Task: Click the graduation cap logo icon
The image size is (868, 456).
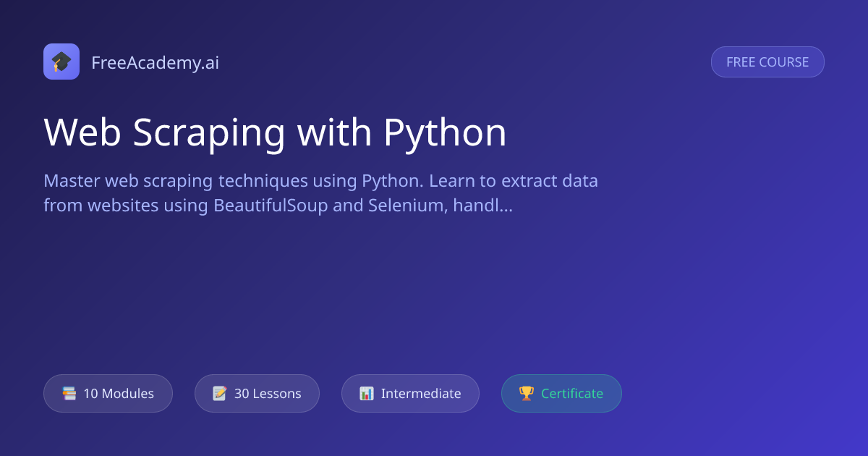Action: click(61, 62)
